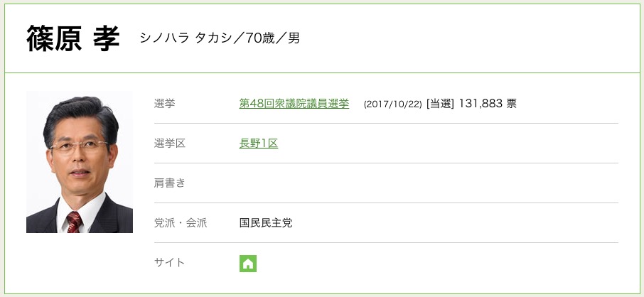Click the empty 肩書き value area
Viewport: 644px width, 297px height.
click(426, 183)
